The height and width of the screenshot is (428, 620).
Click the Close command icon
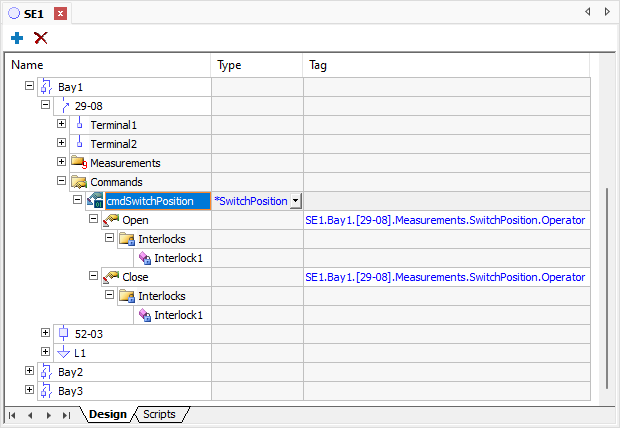click(111, 277)
